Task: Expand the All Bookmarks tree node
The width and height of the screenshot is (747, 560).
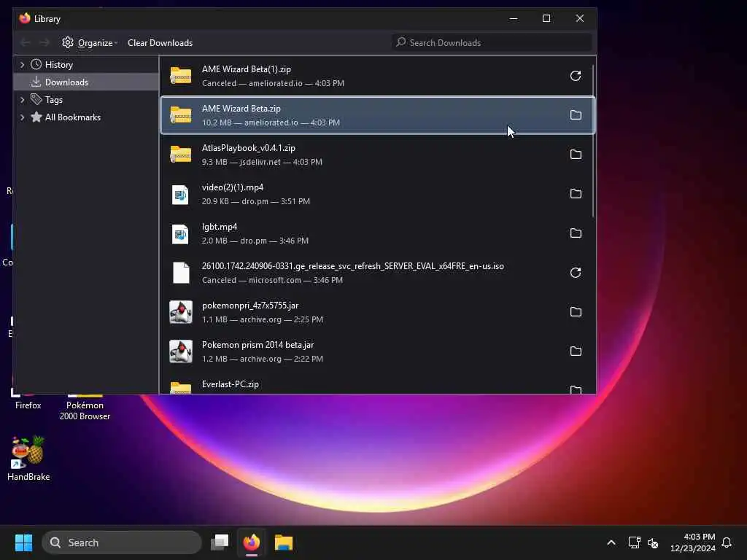Action: coord(23,117)
